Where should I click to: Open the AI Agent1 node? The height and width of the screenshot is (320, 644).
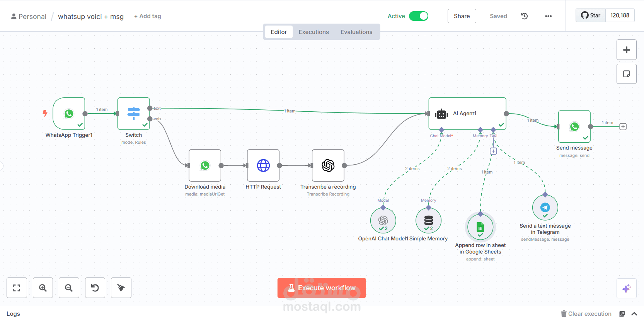coord(467,113)
